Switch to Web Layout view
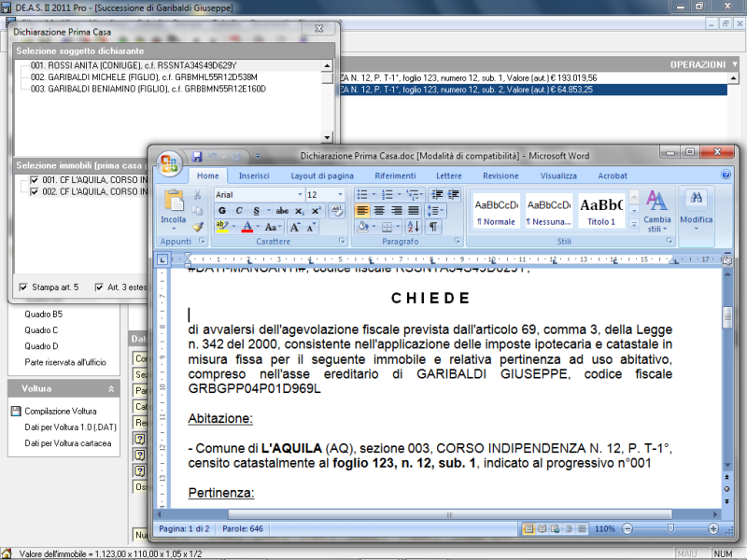The width and height of the screenshot is (747, 560). click(x=555, y=528)
